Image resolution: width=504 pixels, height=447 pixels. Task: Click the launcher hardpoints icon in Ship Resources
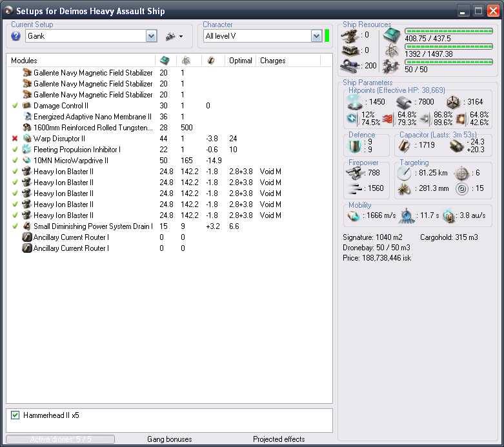click(x=350, y=50)
